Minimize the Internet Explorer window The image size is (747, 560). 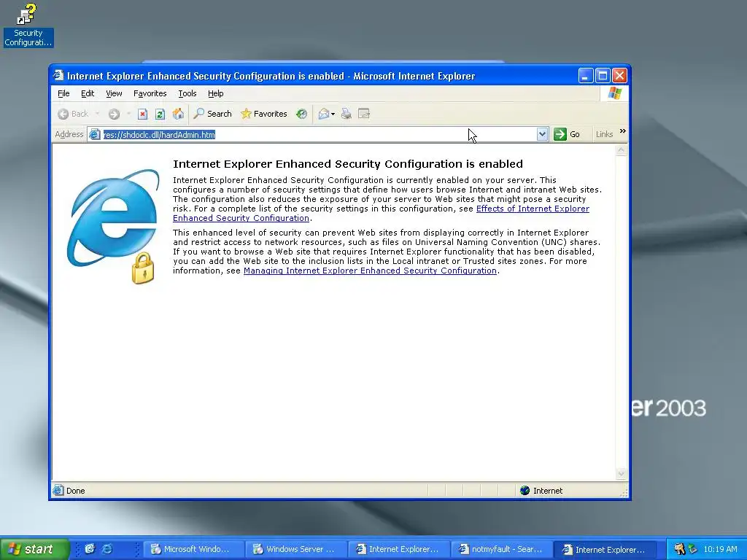click(x=586, y=76)
